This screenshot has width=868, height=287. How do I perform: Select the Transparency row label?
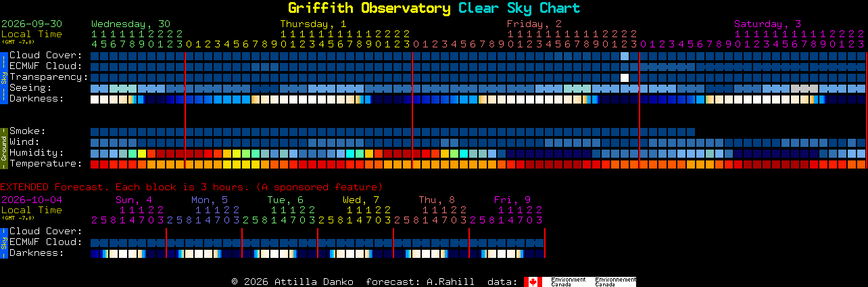(49, 77)
